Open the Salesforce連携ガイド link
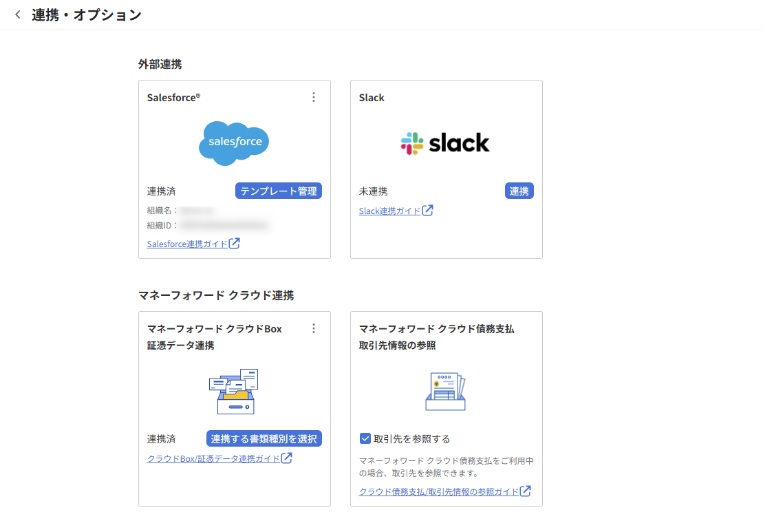 (187, 244)
